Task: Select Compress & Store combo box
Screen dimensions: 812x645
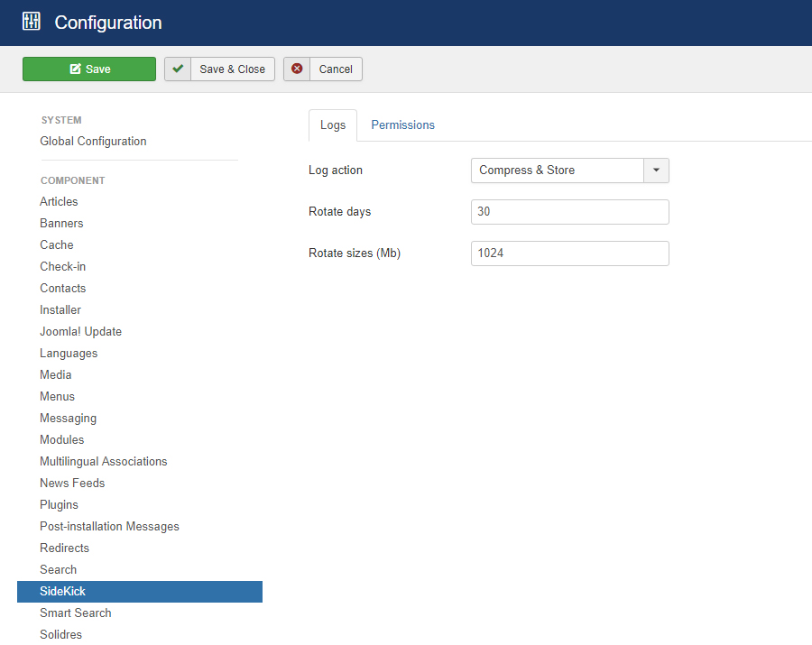Action: 557,170
